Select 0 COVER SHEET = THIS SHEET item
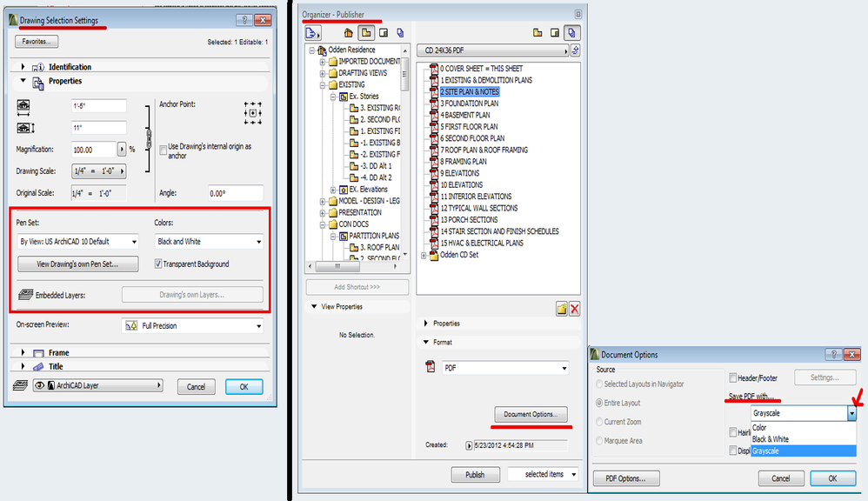868x501 pixels. click(x=481, y=69)
